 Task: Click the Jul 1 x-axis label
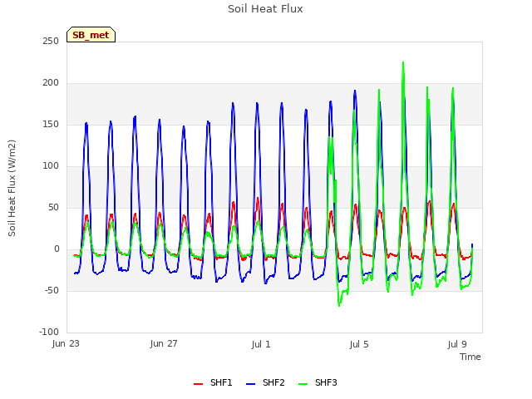(x=261, y=344)
